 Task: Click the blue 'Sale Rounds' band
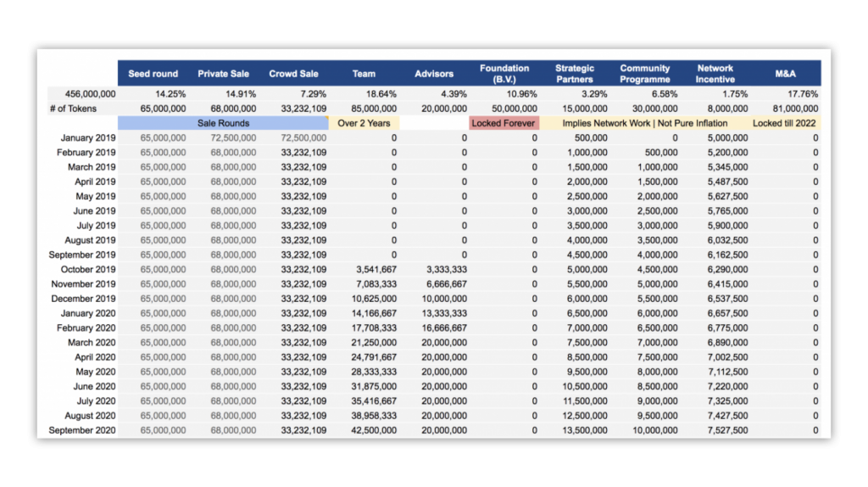(223, 123)
